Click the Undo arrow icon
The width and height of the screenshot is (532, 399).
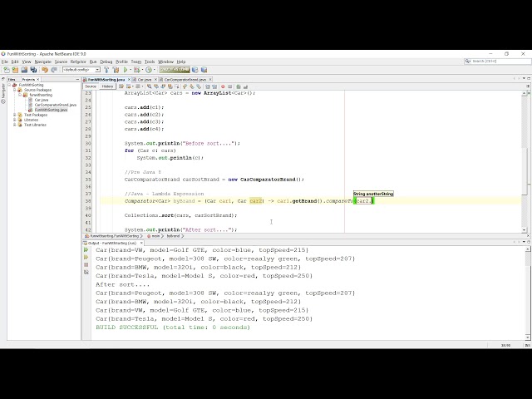pyautogui.click(x=45, y=70)
